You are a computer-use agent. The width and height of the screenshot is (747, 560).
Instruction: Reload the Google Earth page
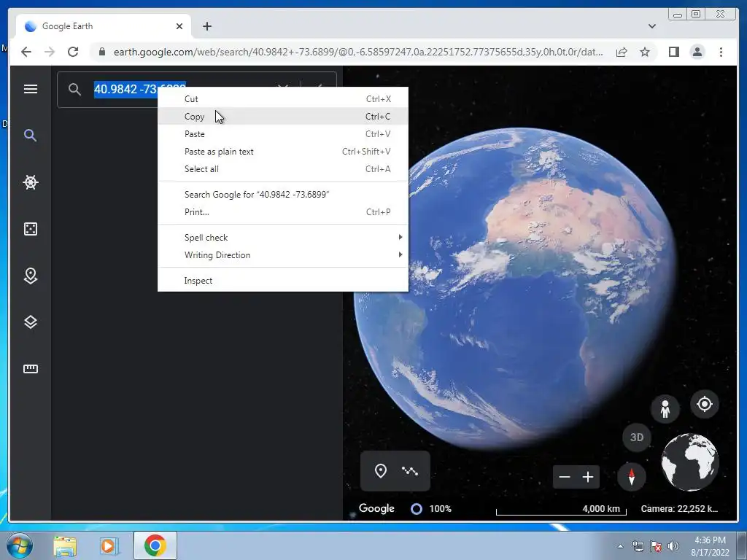[x=73, y=52]
